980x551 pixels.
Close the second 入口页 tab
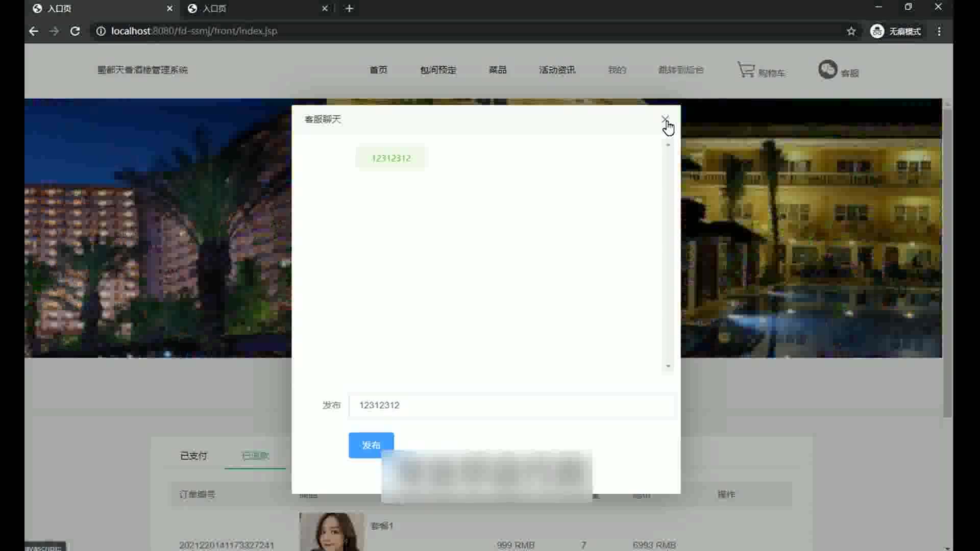click(325, 8)
